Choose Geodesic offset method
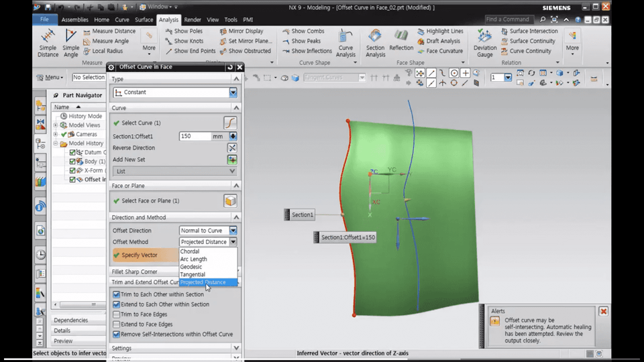Image resolution: width=644 pixels, height=362 pixels. coord(208,267)
